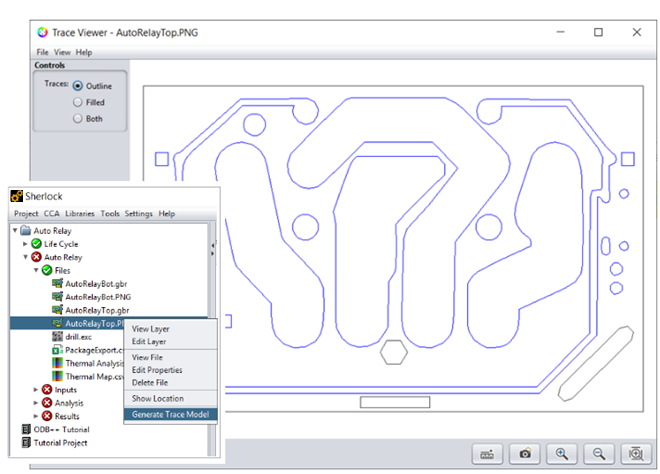Collapse the Auto Relay CCA node
The image size is (660, 474).
click(x=25, y=257)
